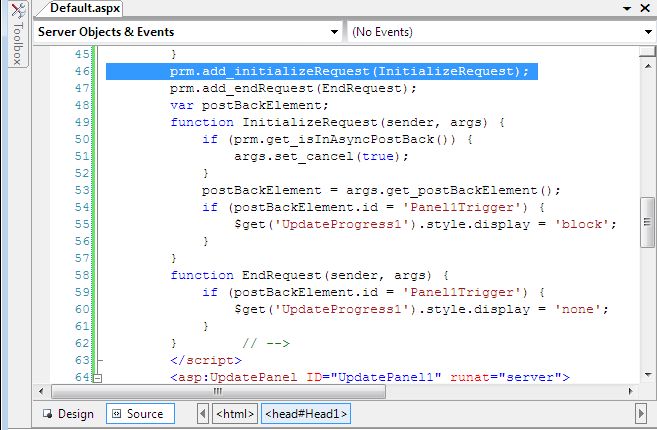
Task: Select the <head#Head1> tag breadcrumb
Action: [x=306, y=414]
